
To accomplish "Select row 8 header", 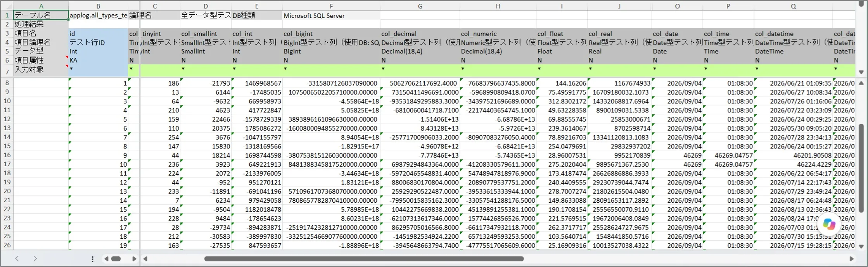I will coord(7,83).
